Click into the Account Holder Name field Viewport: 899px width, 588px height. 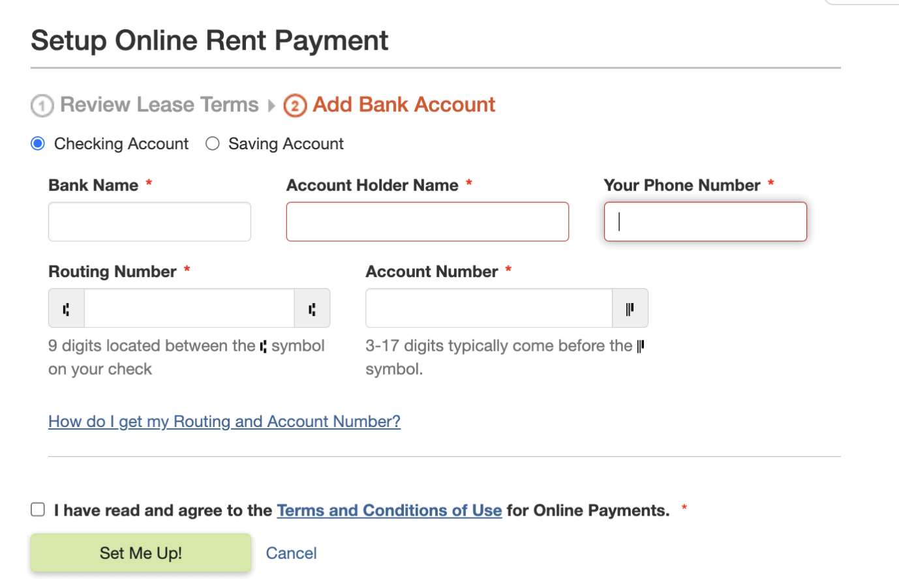pyautogui.click(x=427, y=222)
